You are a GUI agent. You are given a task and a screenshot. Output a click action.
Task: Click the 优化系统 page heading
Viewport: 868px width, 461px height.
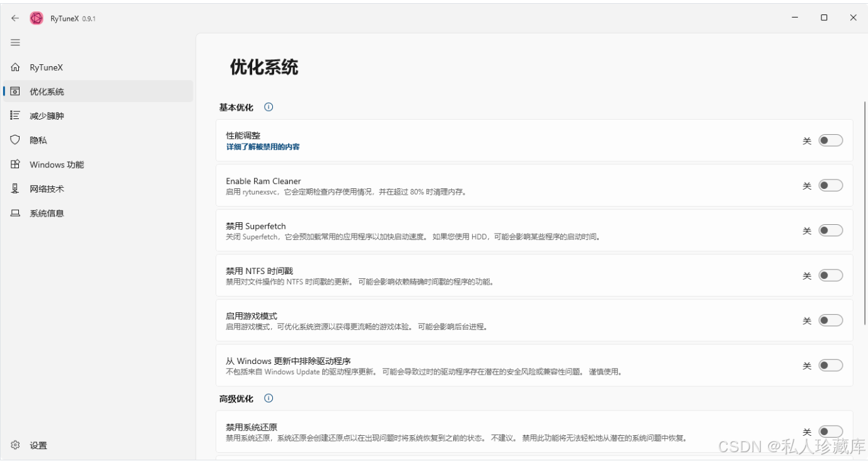[x=264, y=67]
